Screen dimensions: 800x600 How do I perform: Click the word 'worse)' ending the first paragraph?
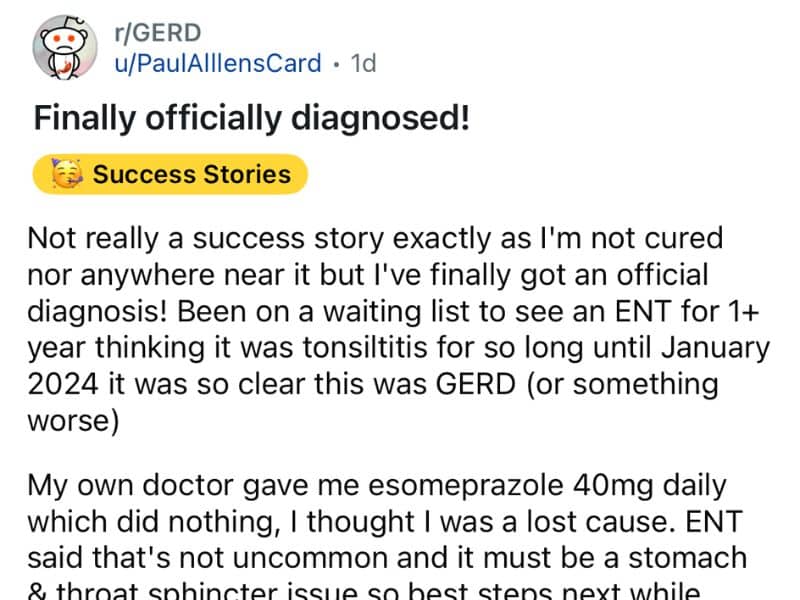(75, 419)
